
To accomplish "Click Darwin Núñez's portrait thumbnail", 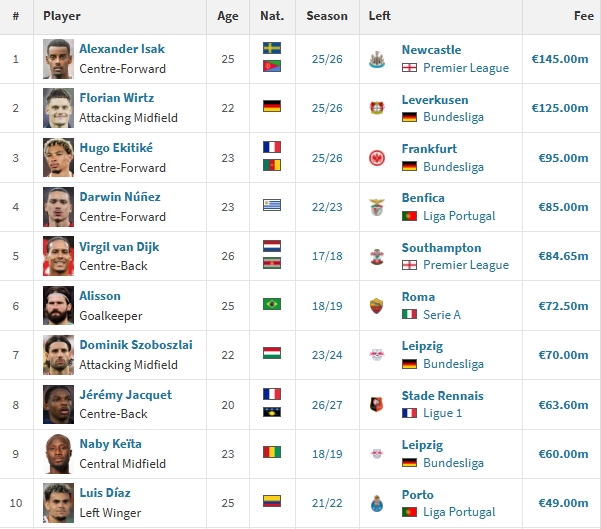I will (x=58, y=207).
